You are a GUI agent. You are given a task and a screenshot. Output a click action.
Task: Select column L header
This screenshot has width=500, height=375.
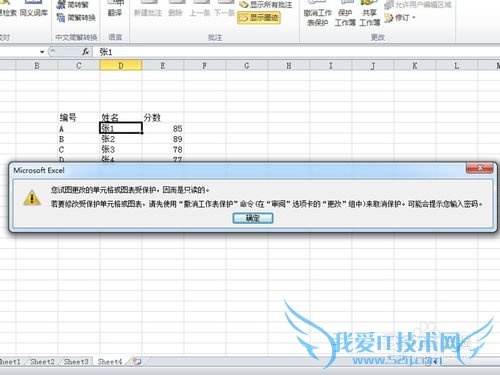point(457,65)
